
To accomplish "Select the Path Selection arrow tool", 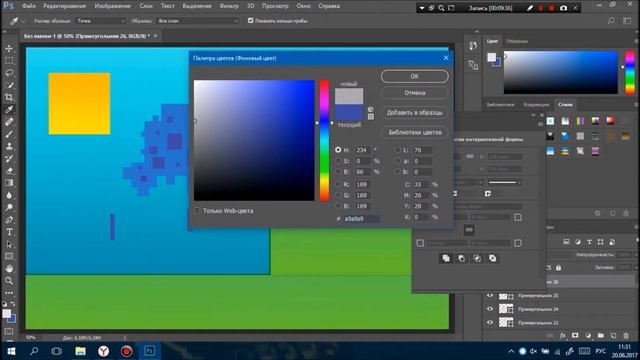I will (9, 244).
